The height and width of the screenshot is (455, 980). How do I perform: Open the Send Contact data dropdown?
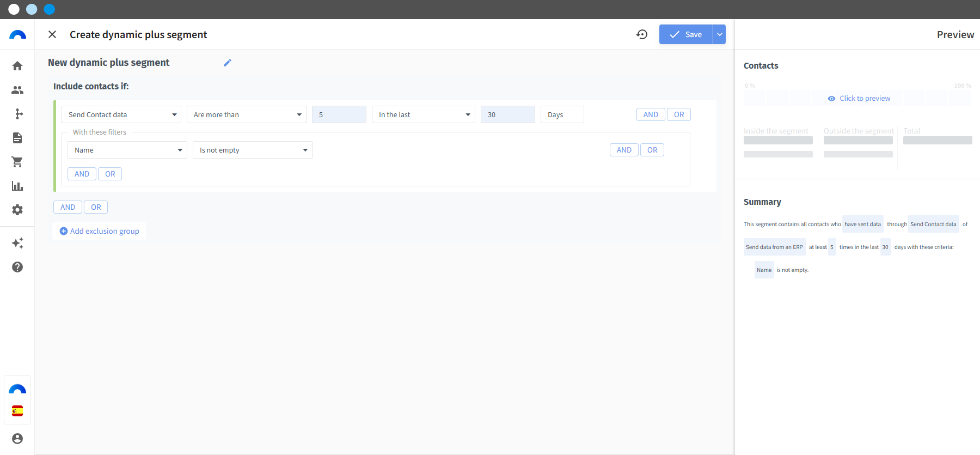tap(121, 114)
